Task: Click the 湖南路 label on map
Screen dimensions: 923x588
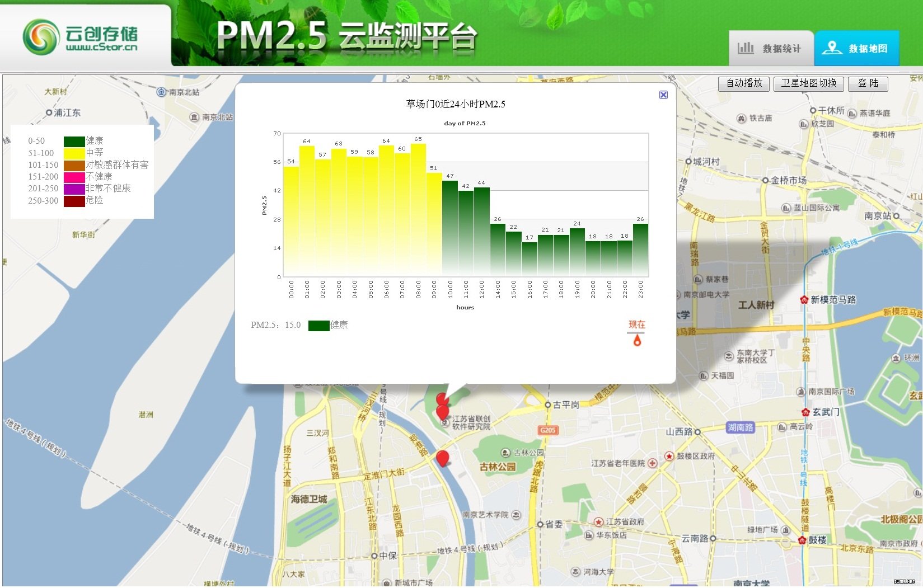Action: [x=741, y=427]
